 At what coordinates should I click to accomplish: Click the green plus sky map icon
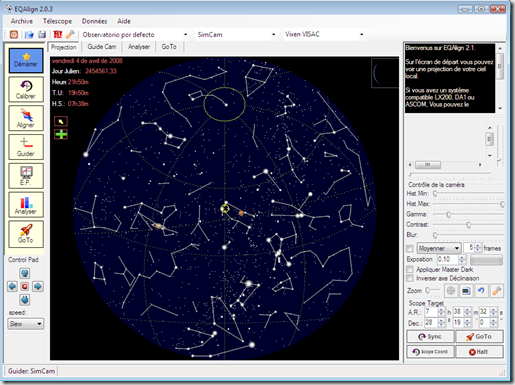[61, 134]
